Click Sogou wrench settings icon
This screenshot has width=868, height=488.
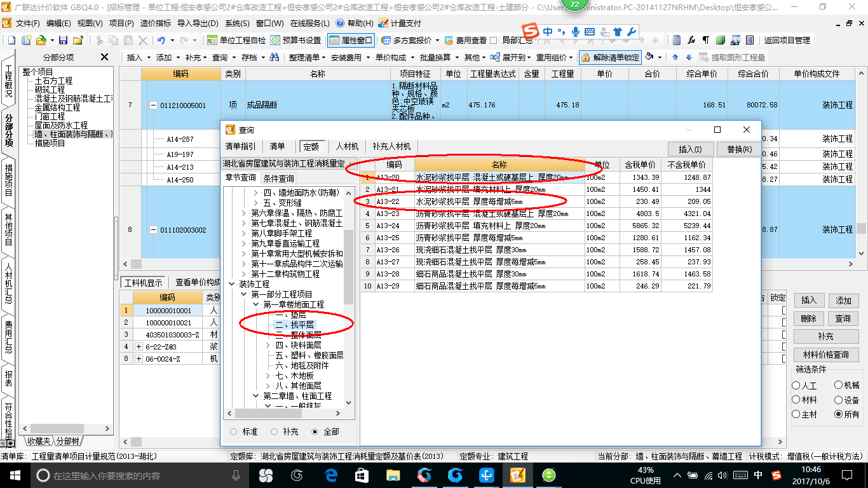pyautogui.click(x=631, y=32)
